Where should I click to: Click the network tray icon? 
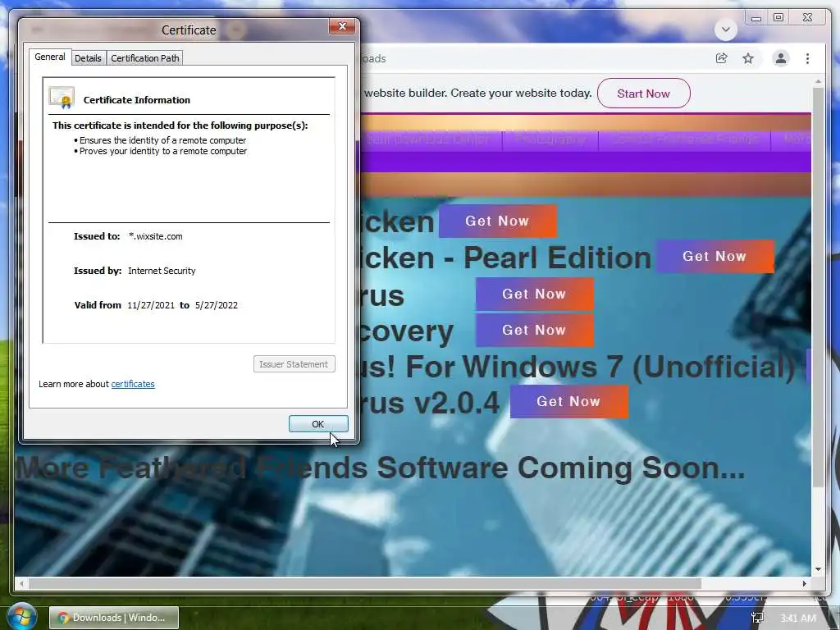click(757, 618)
